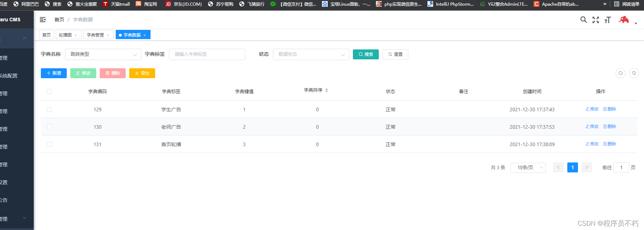644x230 pixels.
Task: Open 系统配置 sidebar menu item
Action: tap(9, 76)
